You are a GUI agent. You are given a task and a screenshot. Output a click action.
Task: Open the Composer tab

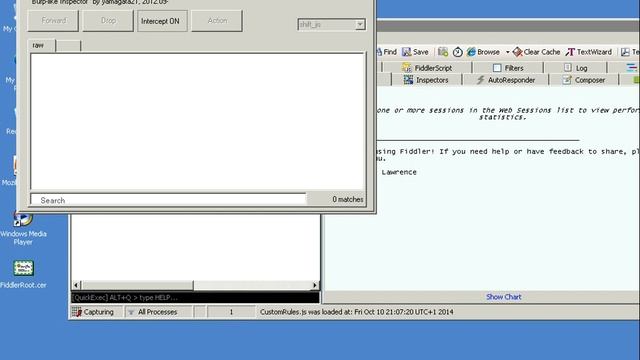(x=584, y=80)
